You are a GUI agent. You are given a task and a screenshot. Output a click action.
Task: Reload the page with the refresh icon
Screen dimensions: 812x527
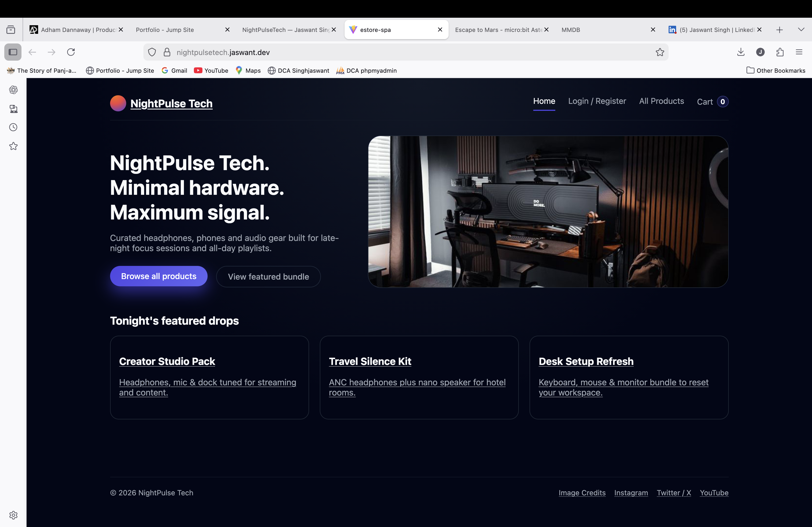coord(71,52)
